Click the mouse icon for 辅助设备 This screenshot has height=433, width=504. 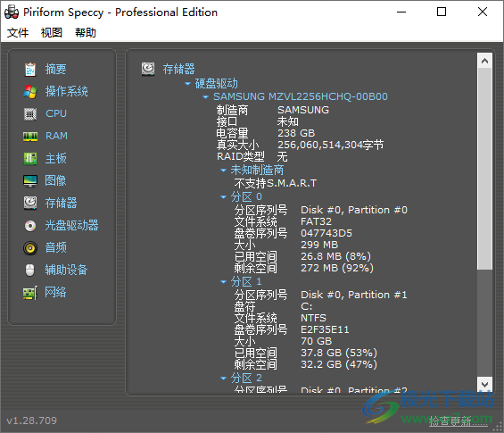30,270
